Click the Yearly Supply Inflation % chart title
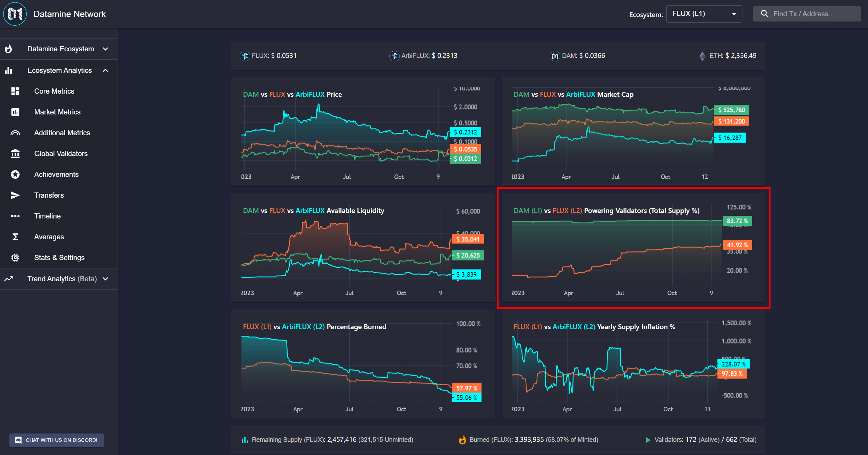Viewport: 868px width, 455px height. coord(594,327)
